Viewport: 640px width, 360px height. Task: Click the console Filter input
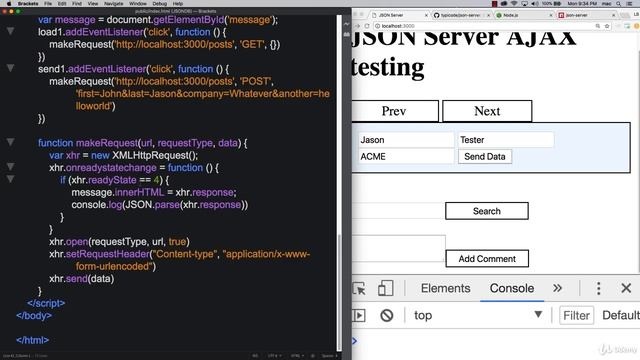coord(576,316)
